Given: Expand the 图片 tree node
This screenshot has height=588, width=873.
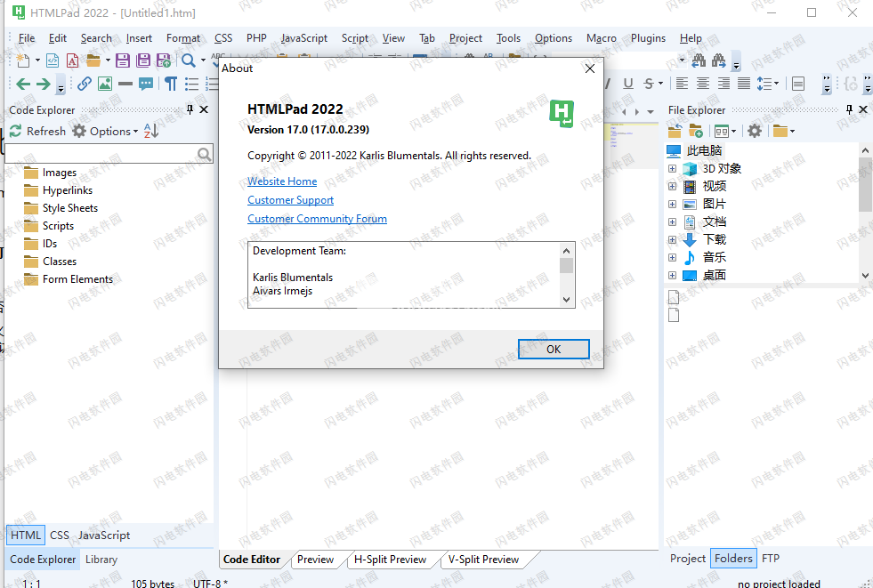Looking at the screenshot, I should 672,205.
